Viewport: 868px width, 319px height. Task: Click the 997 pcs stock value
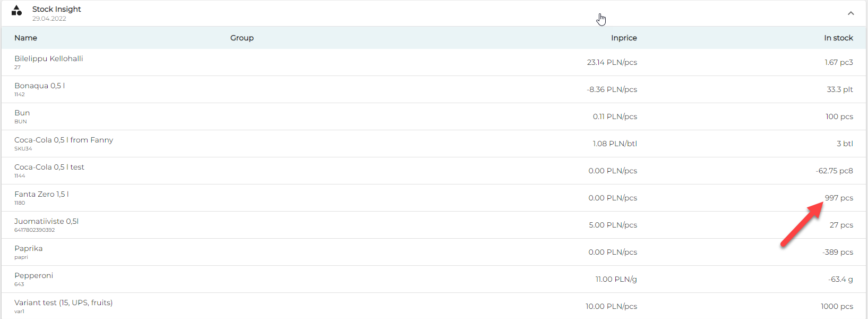click(x=839, y=198)
